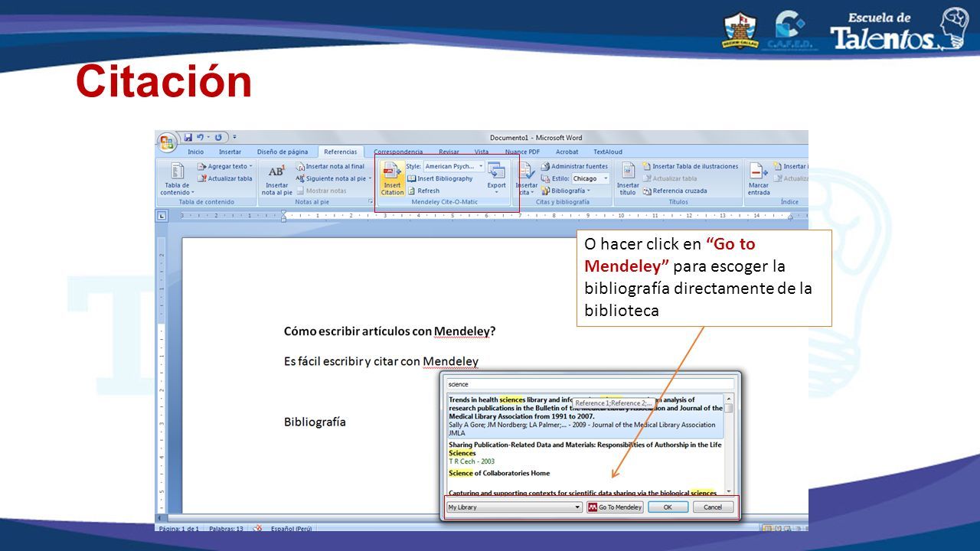Open the My Library dropdown
This screenshot has width=980, height=551.
(x=514, y=507)
